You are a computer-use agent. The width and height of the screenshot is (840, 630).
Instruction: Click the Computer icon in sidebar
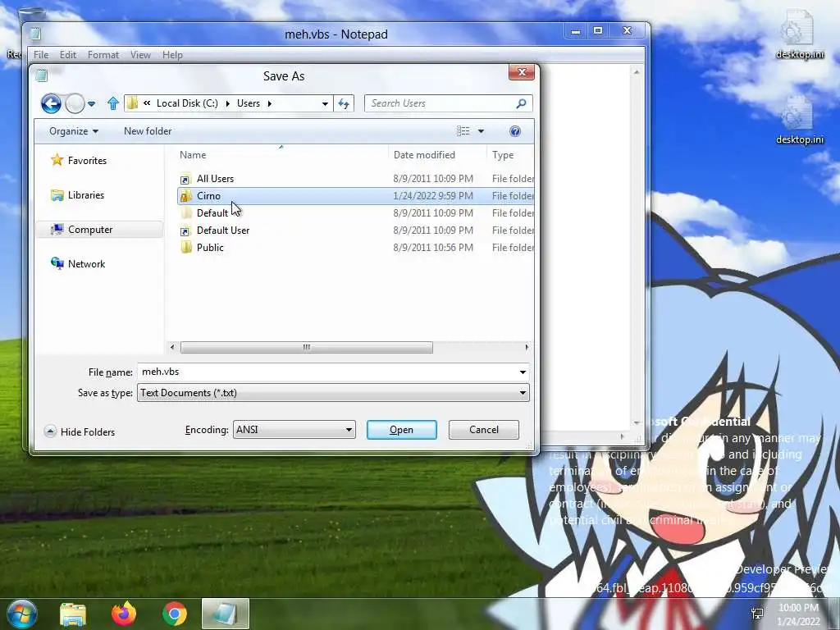[x=57, y=230]
